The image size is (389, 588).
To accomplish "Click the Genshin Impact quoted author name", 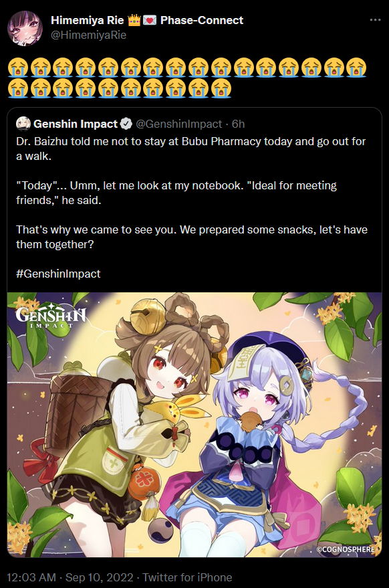I will coord(76,124).
